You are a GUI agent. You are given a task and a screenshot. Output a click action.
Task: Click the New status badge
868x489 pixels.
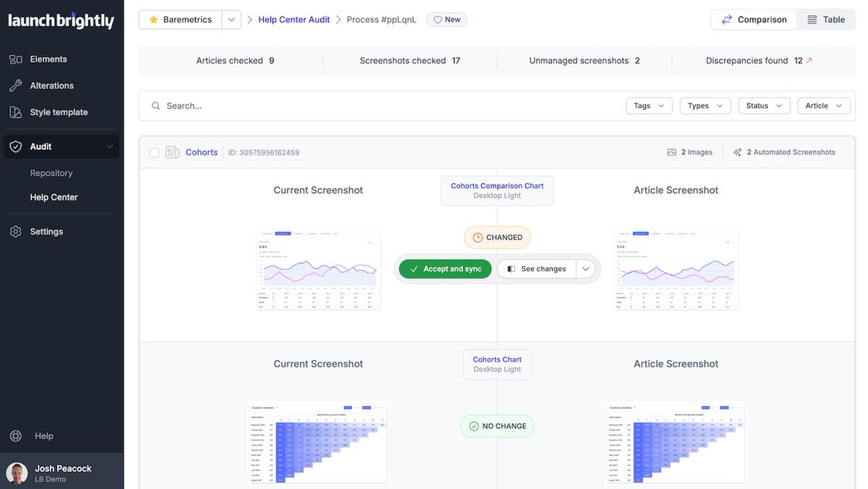tap(447, 20)
